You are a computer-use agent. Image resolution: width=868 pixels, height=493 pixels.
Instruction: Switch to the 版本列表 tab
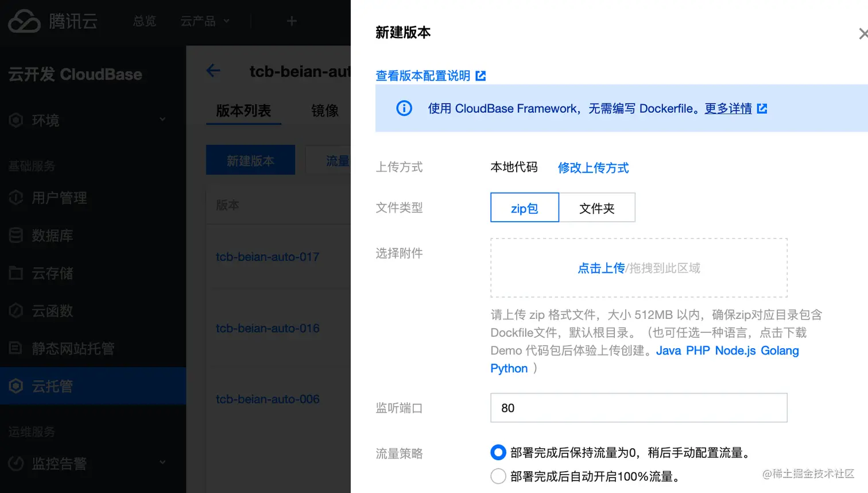pyautogui.click(x=243, y=110)
